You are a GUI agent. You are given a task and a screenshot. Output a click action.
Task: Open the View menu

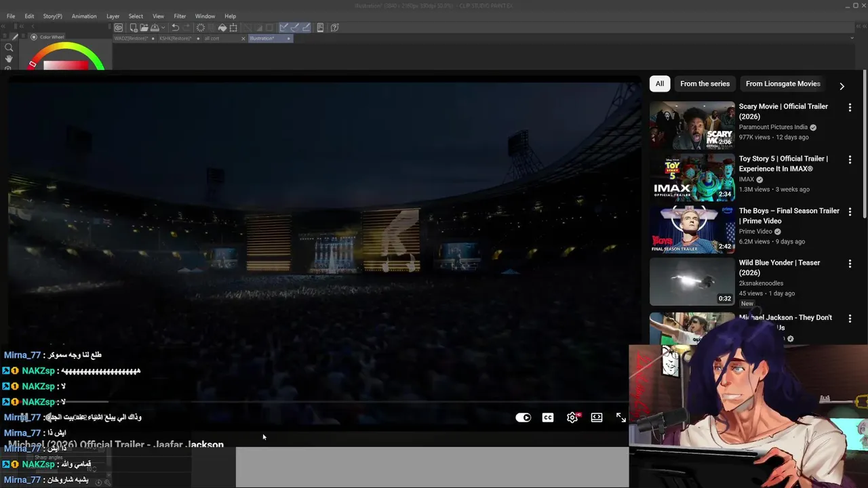pos(158,16)
